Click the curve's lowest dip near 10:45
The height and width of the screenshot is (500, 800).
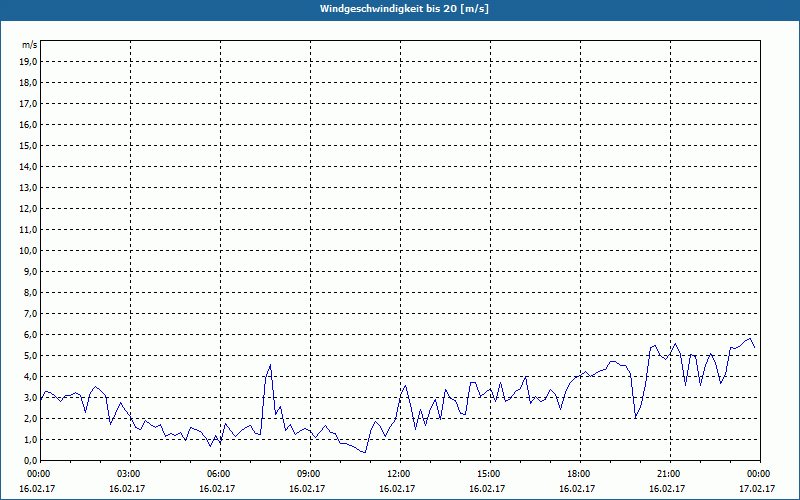(364, 452)
